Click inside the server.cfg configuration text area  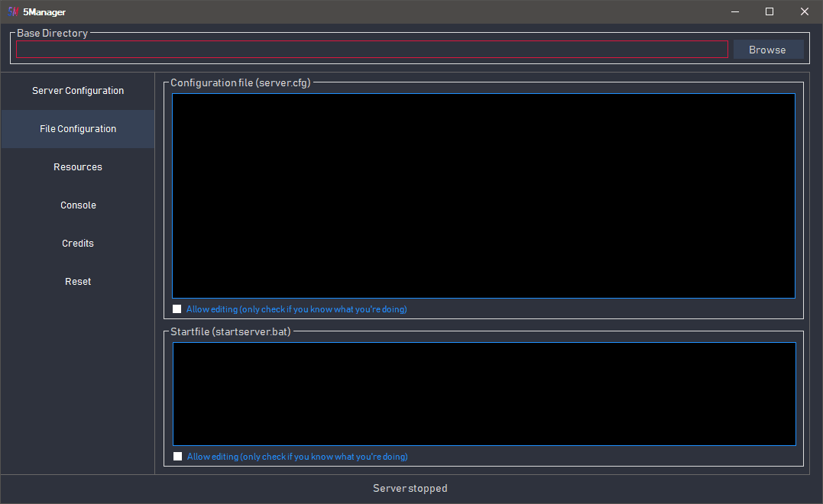tap(483, 195)
